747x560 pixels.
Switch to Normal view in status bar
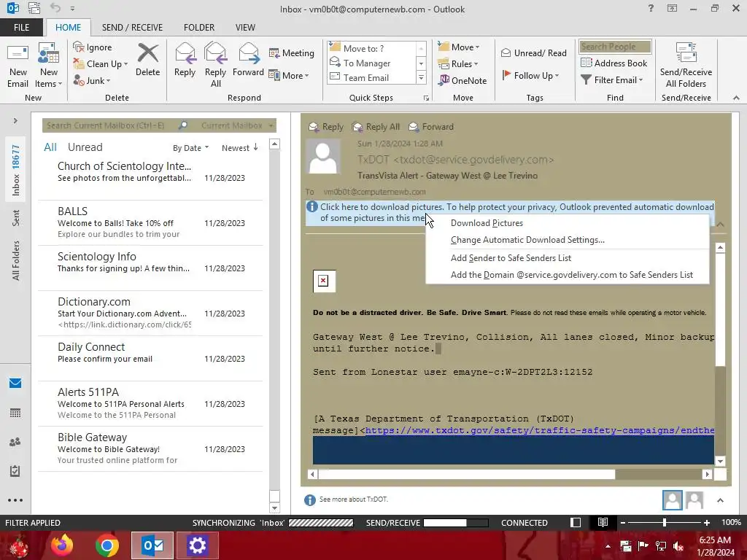coord(576,522)
